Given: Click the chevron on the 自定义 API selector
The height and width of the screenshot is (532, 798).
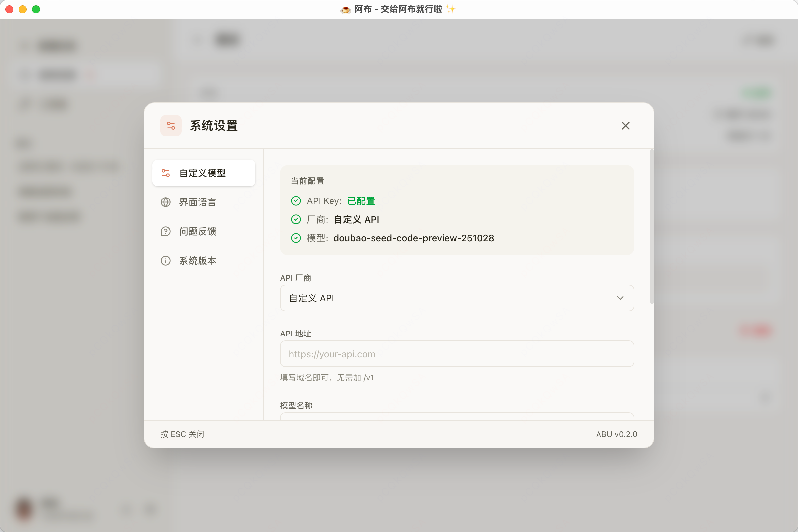Looking at the screenshot, I should tap(621, 298).
